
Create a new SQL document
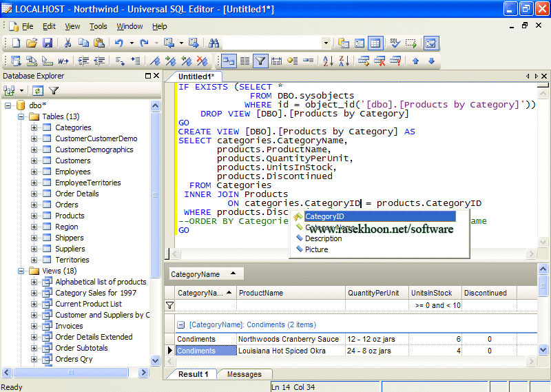(x=16, y=43)
